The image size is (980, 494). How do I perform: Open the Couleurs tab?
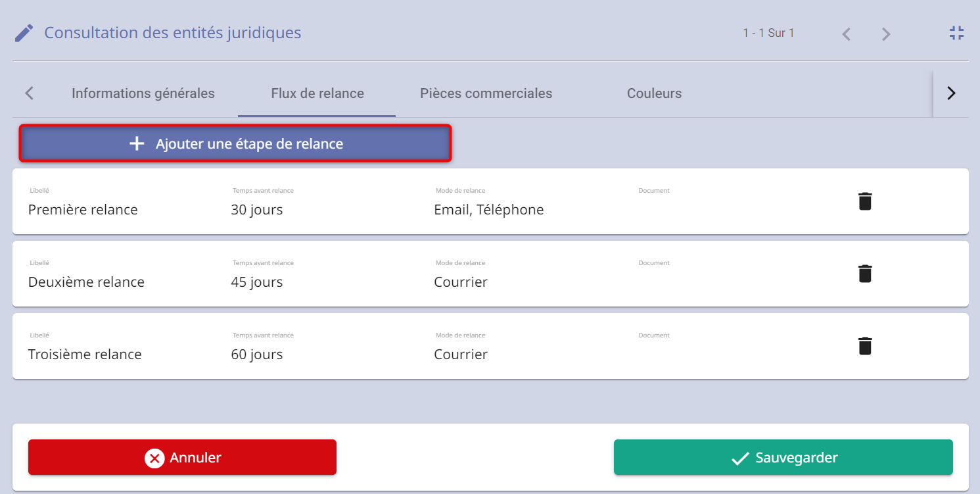click(x=654, y=93)
